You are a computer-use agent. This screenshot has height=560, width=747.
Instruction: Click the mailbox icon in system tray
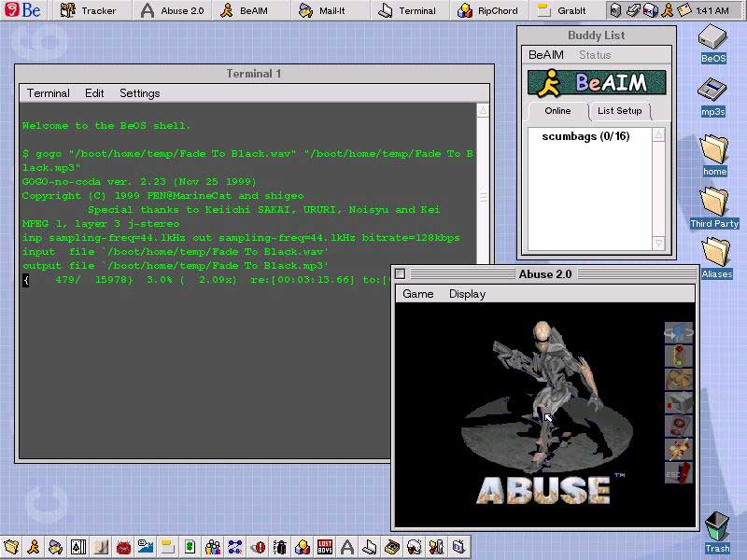(650, 10)
